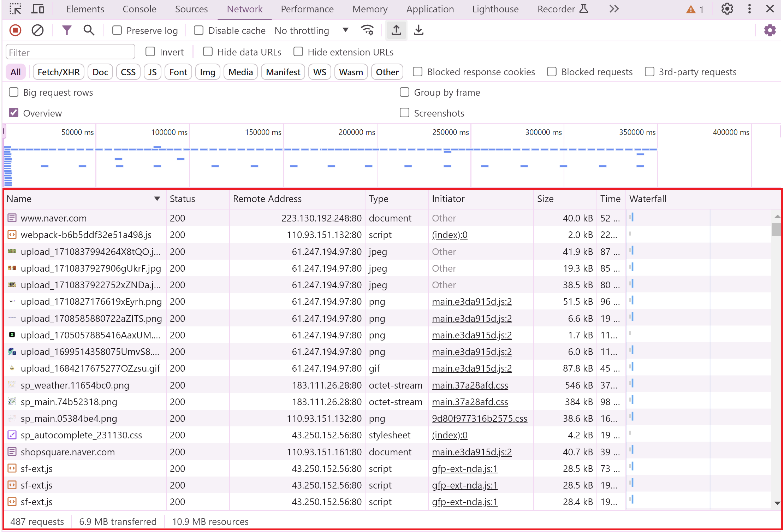This screenshot has height=532, width=784.
Task: Select the inspect element picker icon
Action: [x=15, y=9]
